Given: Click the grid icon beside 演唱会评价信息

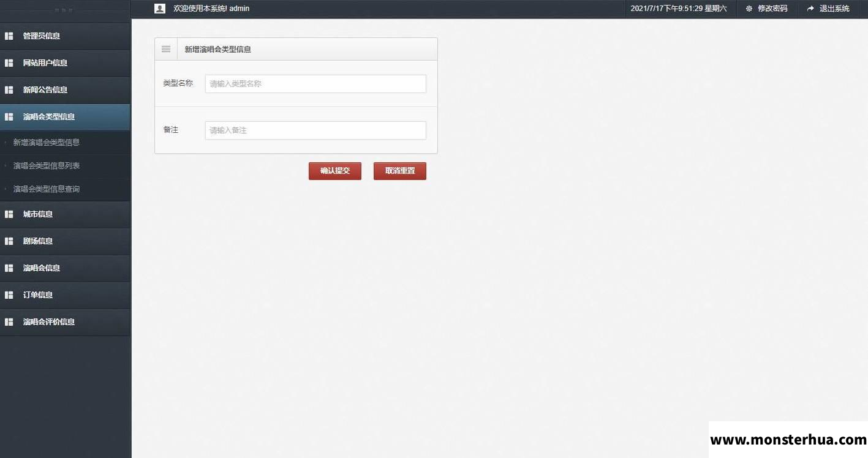Looking at the screenshot, I should point(9,322).
